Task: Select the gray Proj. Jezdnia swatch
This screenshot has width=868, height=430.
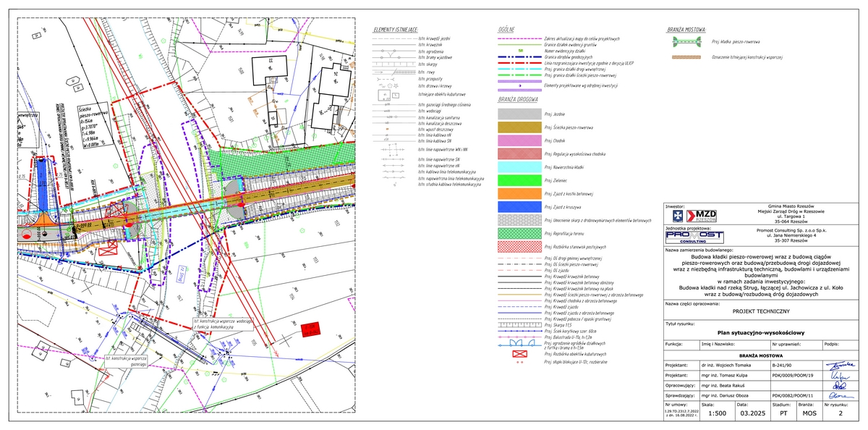Action: pyautogui.click(x=517, y=114)
